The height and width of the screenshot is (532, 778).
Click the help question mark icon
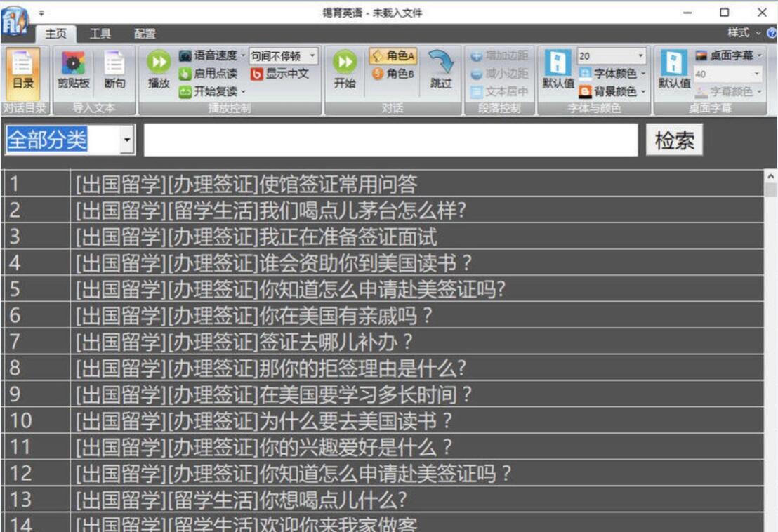[x=772, y=33]
